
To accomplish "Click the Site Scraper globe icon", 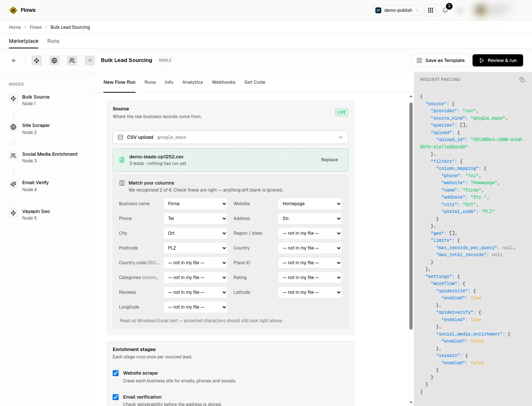I will (13, 127).
